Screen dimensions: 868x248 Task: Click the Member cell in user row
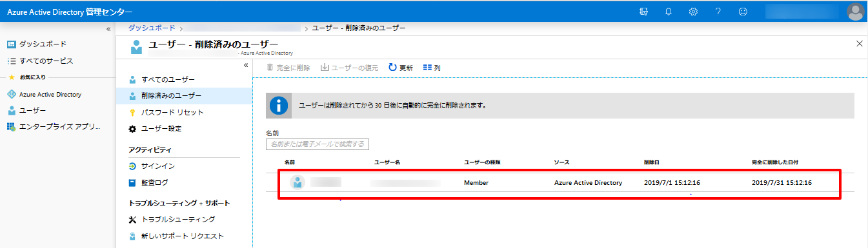coord(476,183)
